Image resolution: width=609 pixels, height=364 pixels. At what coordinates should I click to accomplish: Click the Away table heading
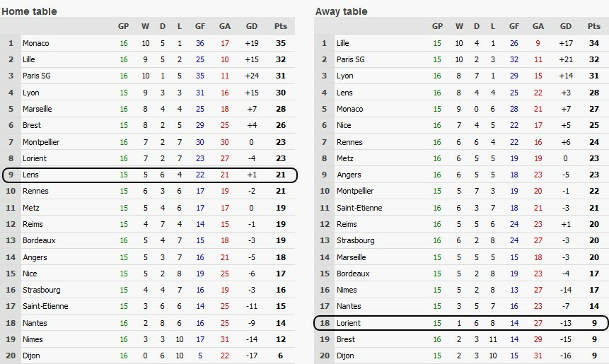click(x=342, y=11)
